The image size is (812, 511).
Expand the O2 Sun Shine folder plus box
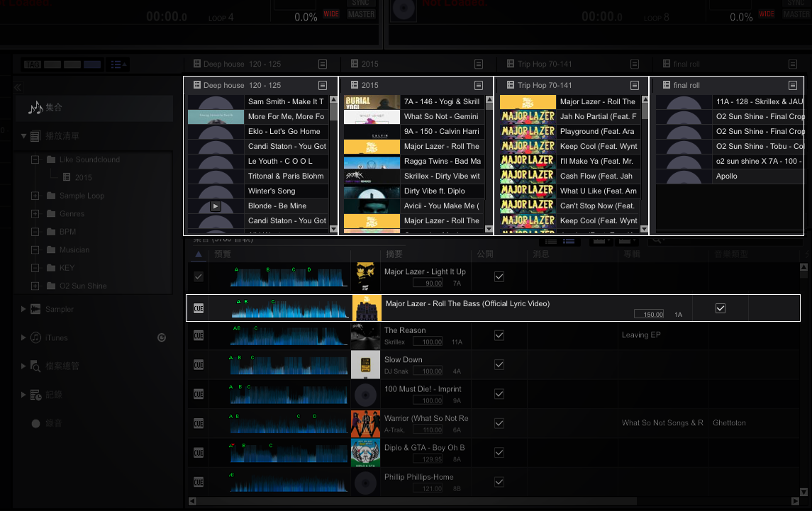click(x=35, y=286)
